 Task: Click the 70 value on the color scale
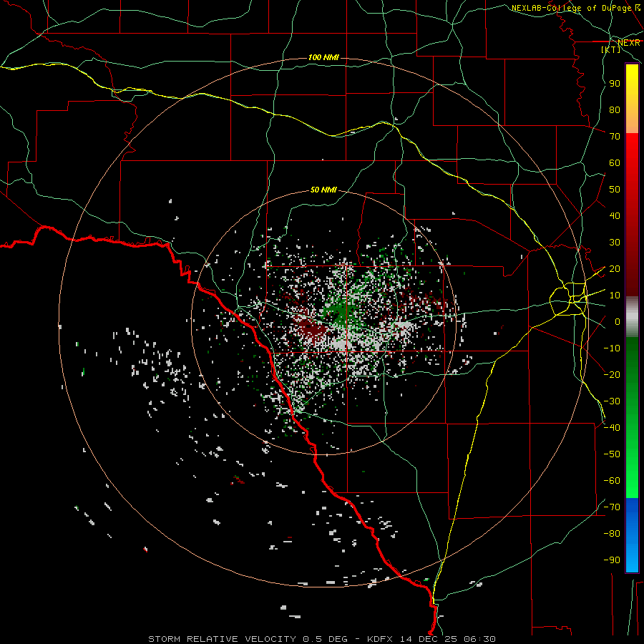[x=615, y=137]
